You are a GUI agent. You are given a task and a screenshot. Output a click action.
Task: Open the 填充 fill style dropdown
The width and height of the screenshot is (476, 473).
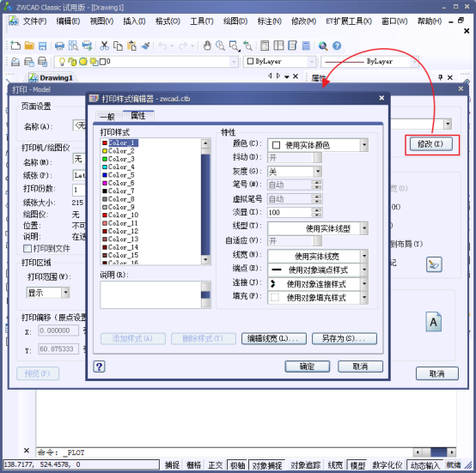pyautogui.click(x=364, y=297)
